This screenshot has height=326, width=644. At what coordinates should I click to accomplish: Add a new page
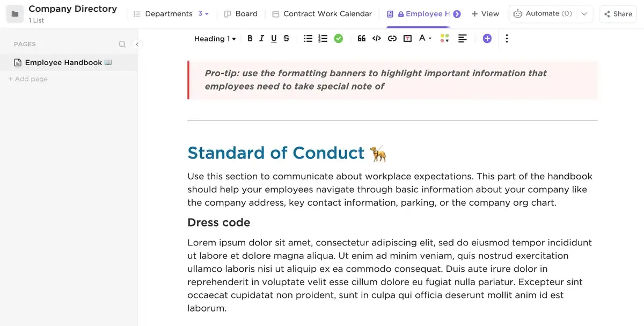coord(28,79)
